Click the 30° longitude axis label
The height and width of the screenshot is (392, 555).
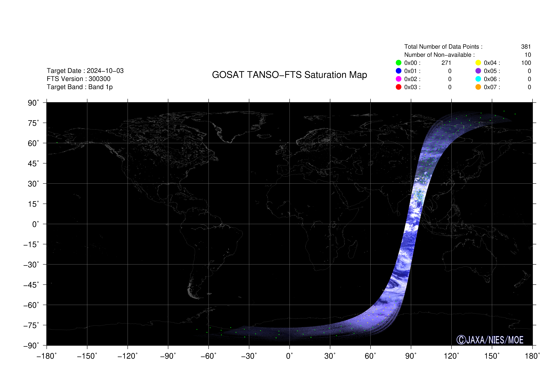(x=330, y=356)
